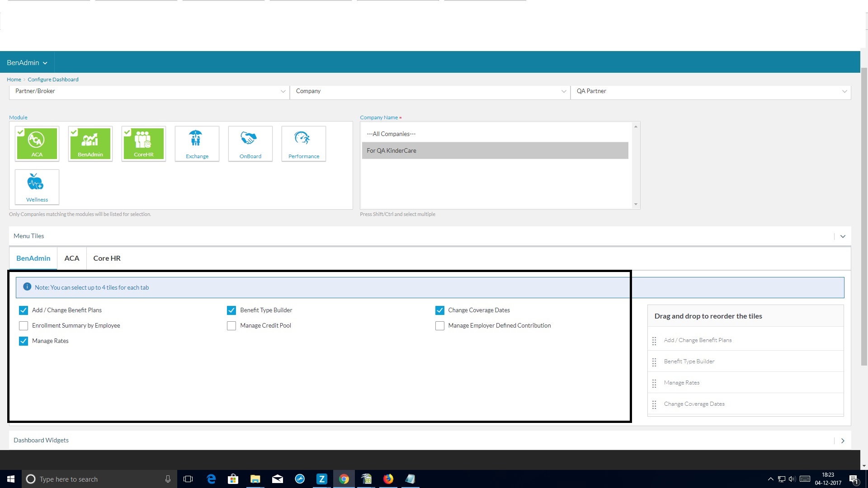
Task: Check the Manage Credit Pool box
Action: (x=231, y=326)
